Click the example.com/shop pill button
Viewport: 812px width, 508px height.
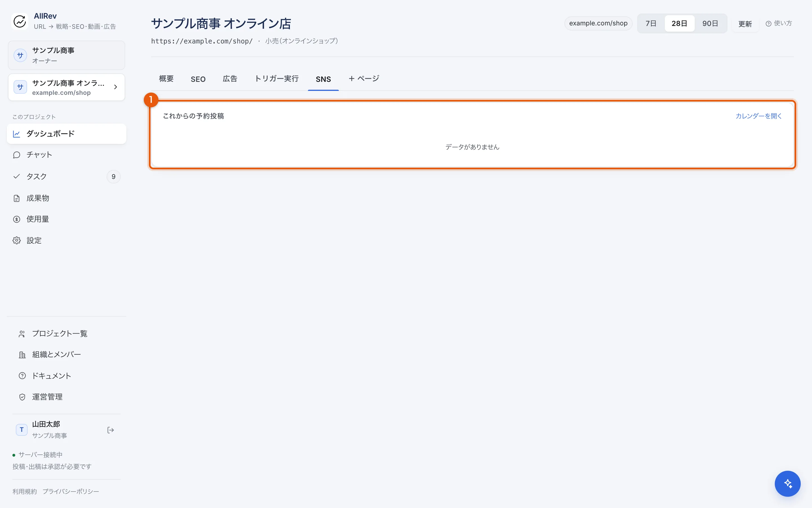pos(598,23)
